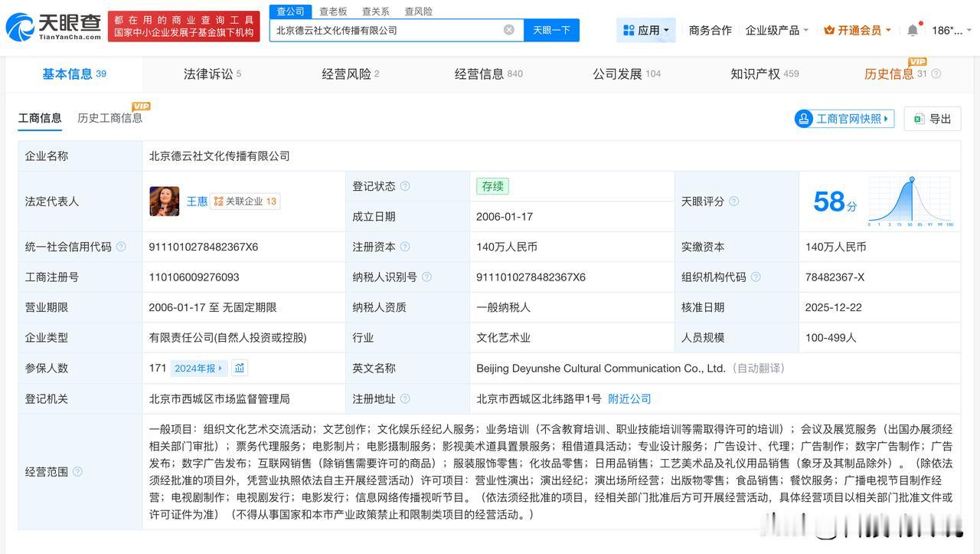980x554 pixels.
Task: Click help icon next to 注册地址
Action: pyautogui.click(x=405, y=399)
